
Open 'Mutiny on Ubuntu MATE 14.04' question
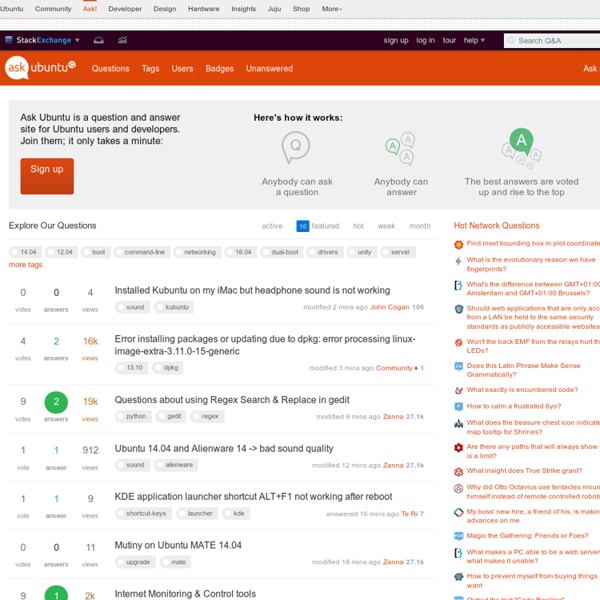(x=178, y=545)
